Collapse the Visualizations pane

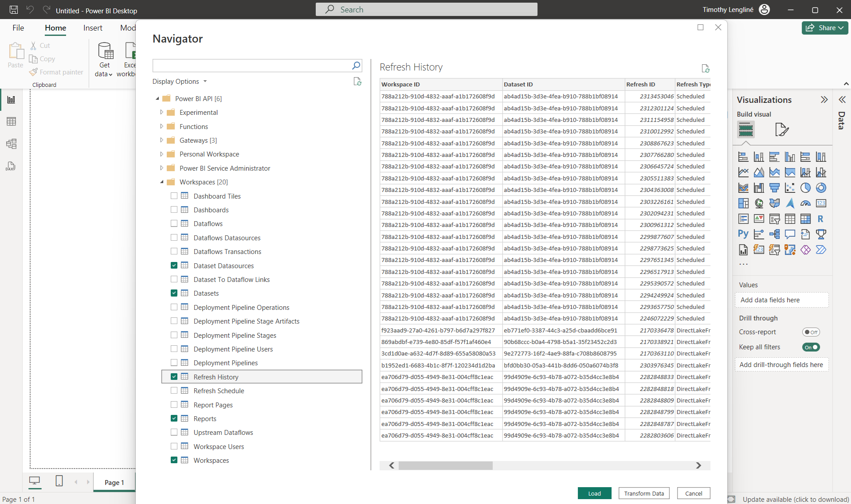pyautogui.click(x=824, y=100)
